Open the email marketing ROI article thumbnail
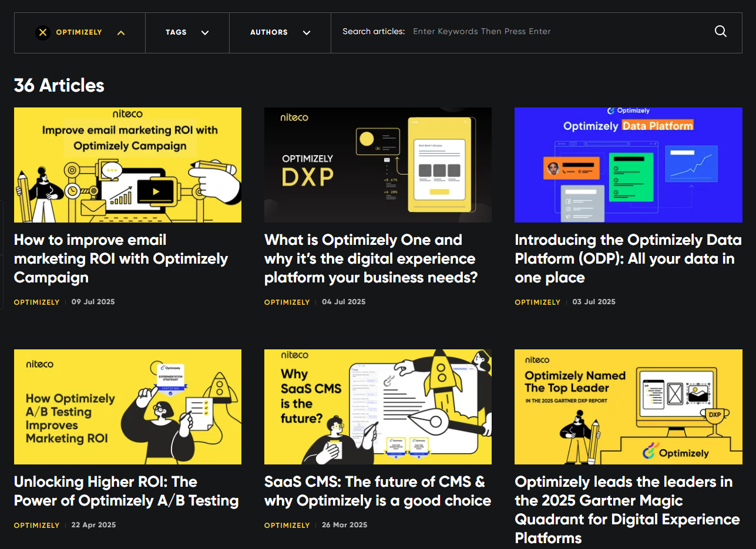This screenshot has width=756, height=549. (x=127, y=165)
